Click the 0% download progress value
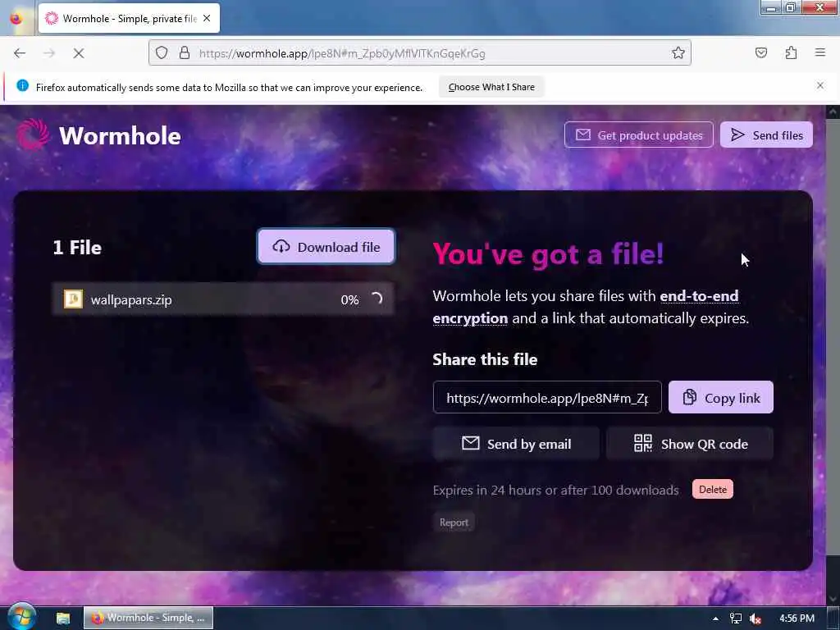Viewport: 840px width, 630px height. pos(349,300)
